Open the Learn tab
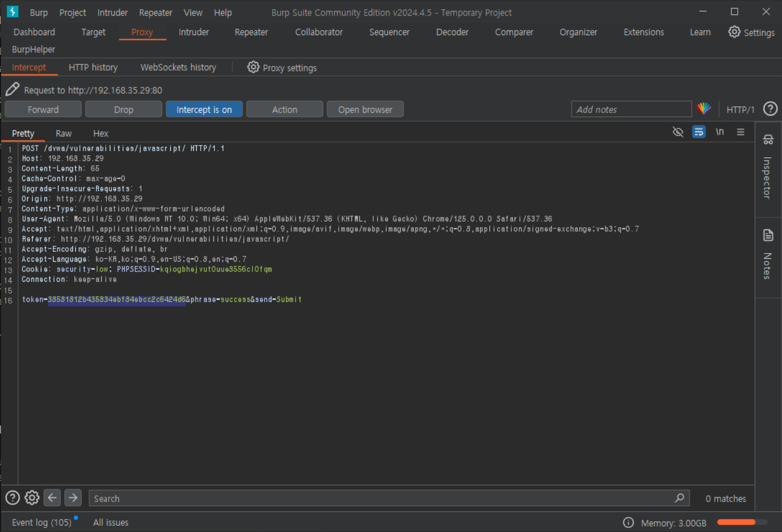Screen dimensions: 782x532 [700, 32]
